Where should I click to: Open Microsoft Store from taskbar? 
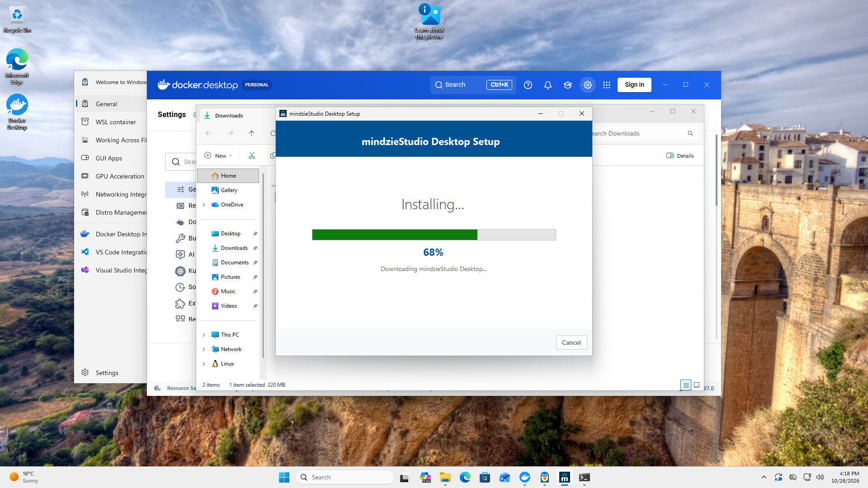[x=485, y=477]
